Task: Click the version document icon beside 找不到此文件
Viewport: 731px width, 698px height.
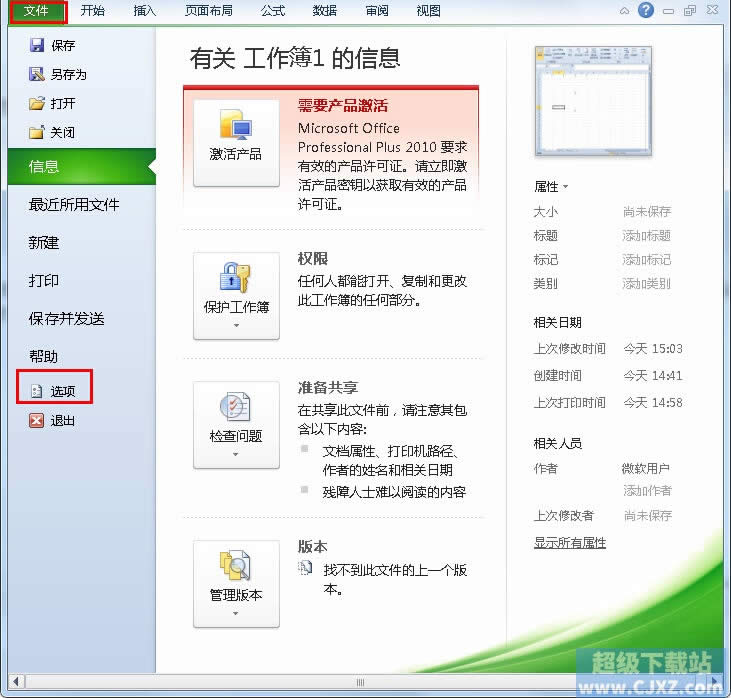Action: pos(305,567)
